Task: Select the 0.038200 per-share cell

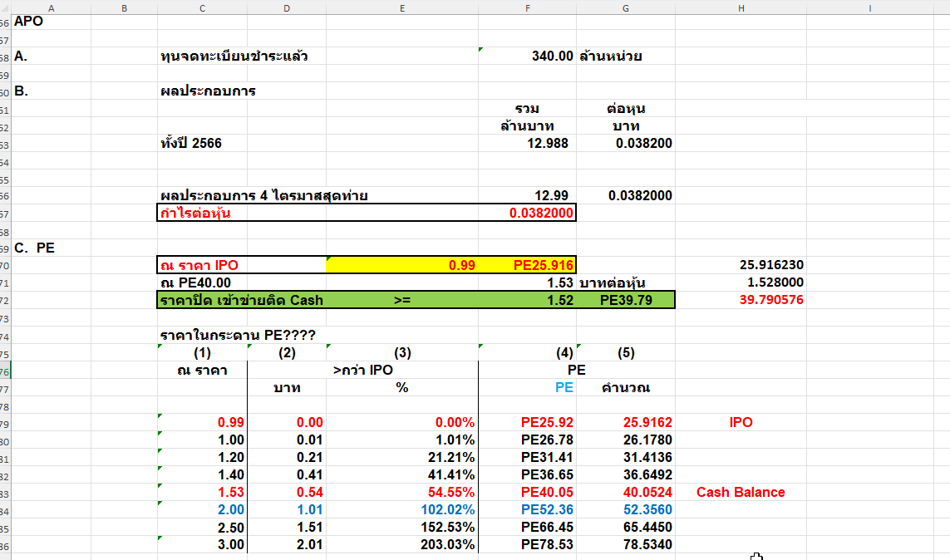Action: click(626, 144)
